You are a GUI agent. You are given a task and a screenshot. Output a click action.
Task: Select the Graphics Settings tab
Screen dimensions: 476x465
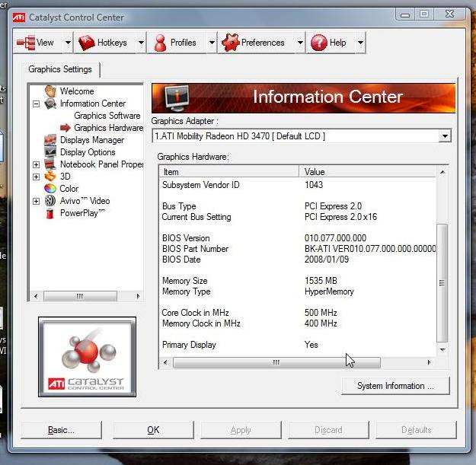pyautogui.click(x=60, y=69)
